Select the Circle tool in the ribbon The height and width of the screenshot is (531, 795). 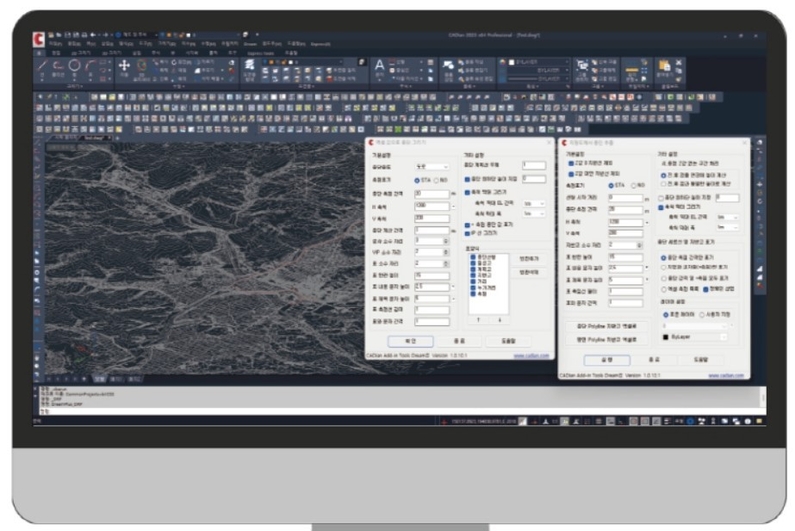[75, 65]
